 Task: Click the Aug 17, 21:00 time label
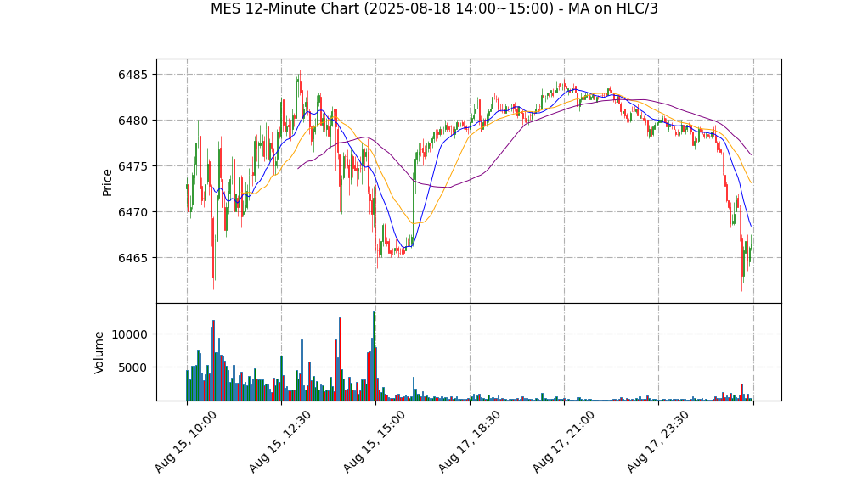(564, 441)
